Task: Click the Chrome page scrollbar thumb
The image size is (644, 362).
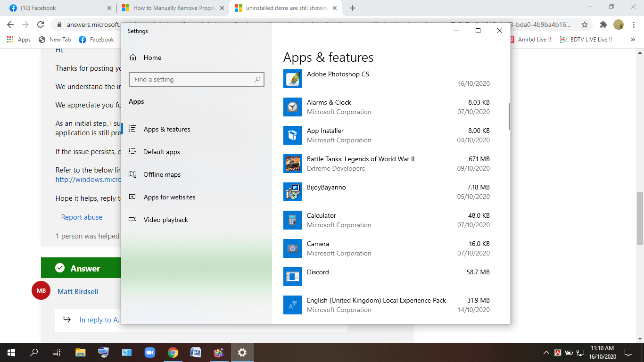Action: pos(640,218)
